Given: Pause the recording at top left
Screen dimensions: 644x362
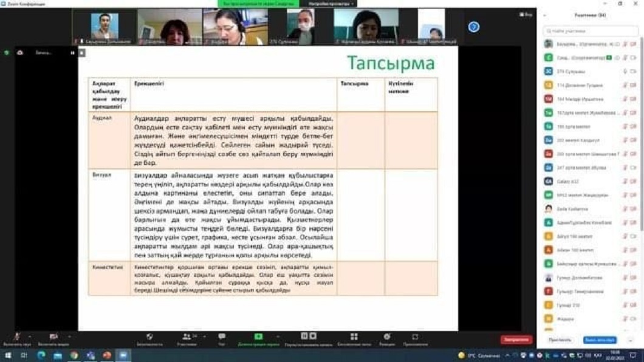Looking at the screenshot, I should coord(72,53).
